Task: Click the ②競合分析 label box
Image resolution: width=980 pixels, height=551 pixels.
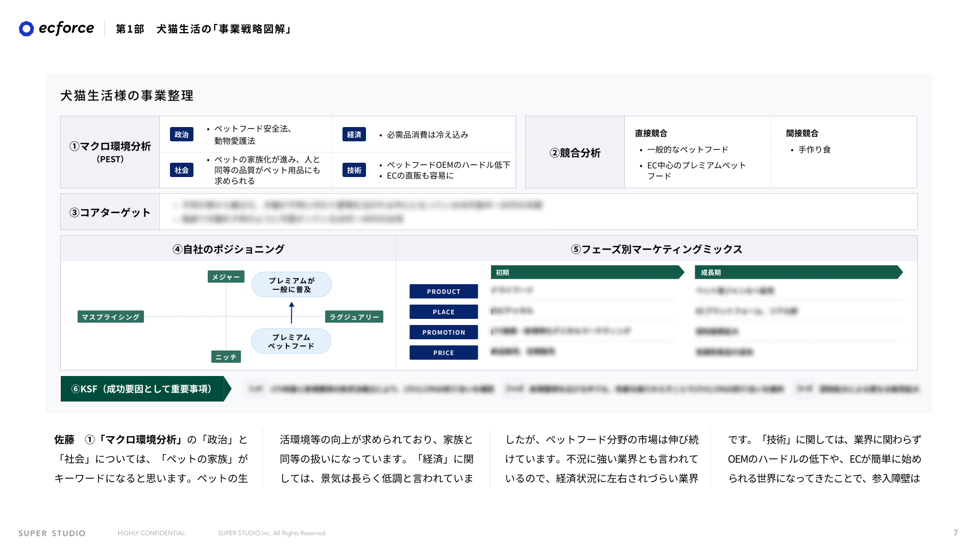Action: click(x=575, y=152)
